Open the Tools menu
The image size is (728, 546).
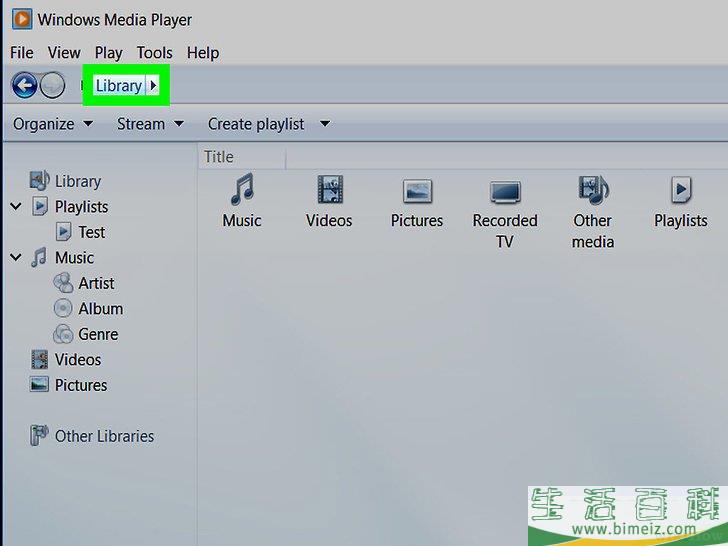coord(155,53)
